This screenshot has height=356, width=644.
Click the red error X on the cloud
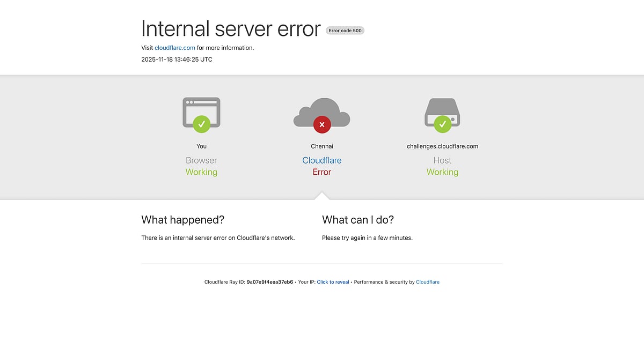(321, 124)
